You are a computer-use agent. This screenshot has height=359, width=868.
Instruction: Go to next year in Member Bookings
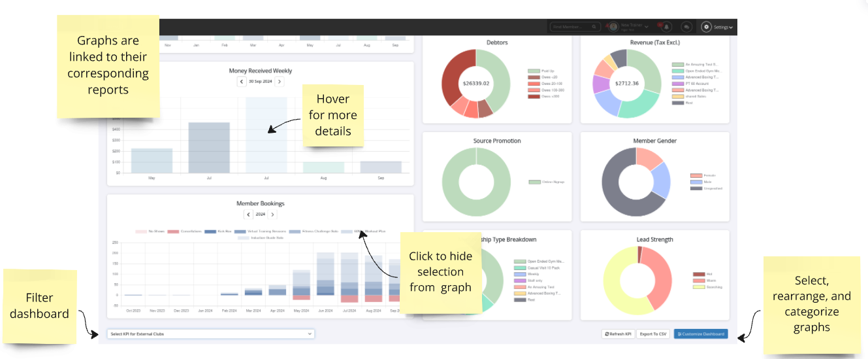273,214
